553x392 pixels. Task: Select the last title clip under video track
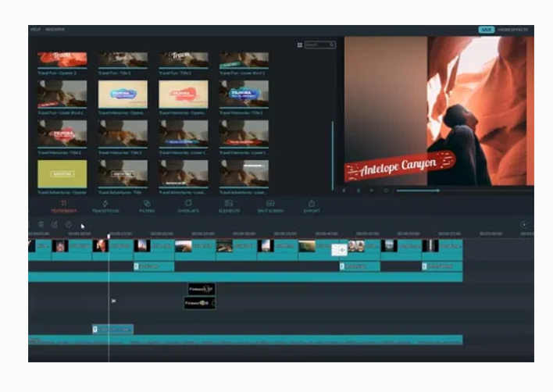pyautogui.click(x=442, y=266)
